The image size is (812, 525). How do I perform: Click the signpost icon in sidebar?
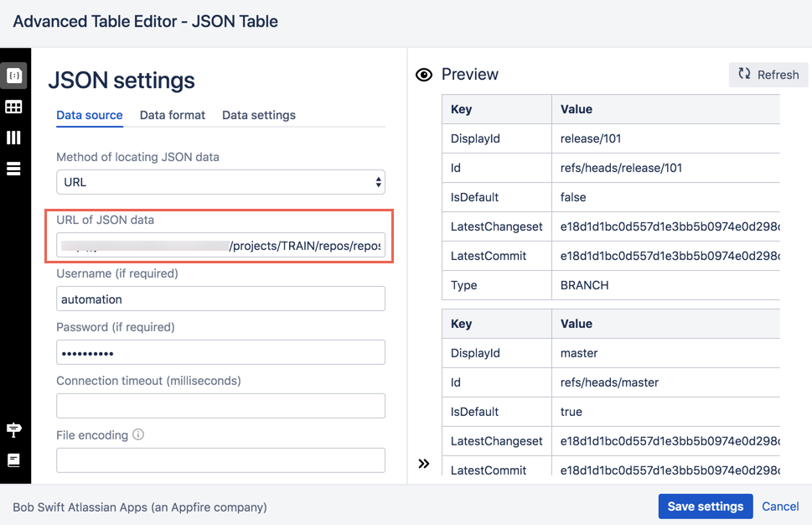click(x=13, y=429)
